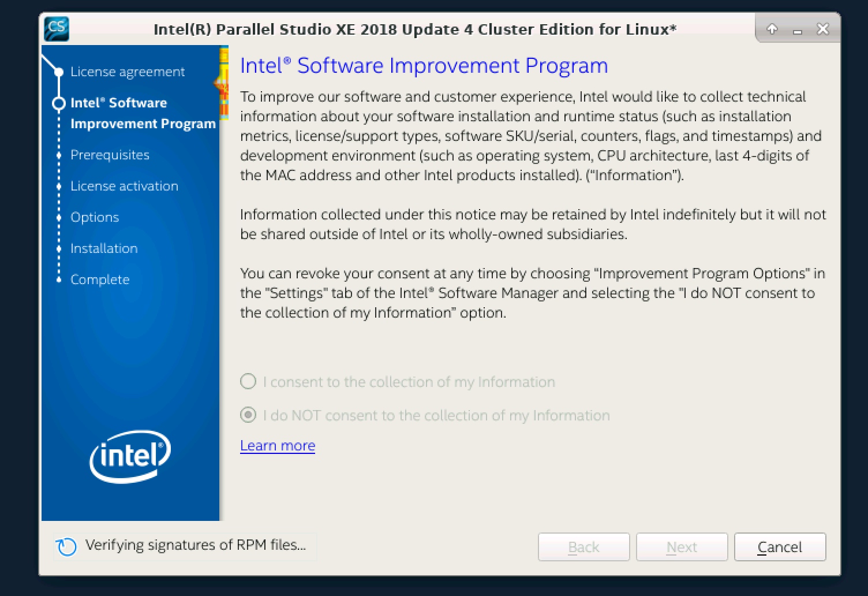Choose 'I do NOT consent' radio option
The height and width of the screenshot is (596, 868).
point(248,415)
